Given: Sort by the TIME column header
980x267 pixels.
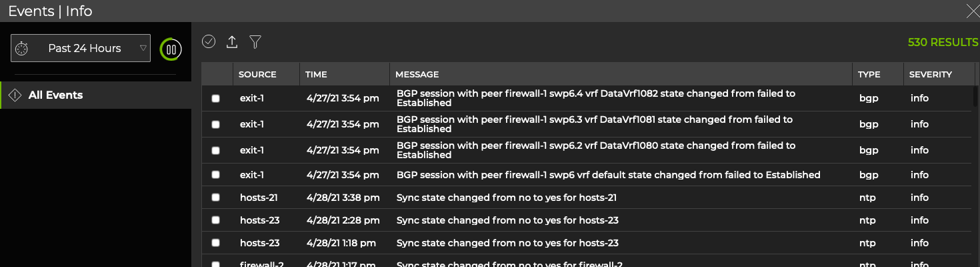Looking at the screenshot, I should 316,74.
